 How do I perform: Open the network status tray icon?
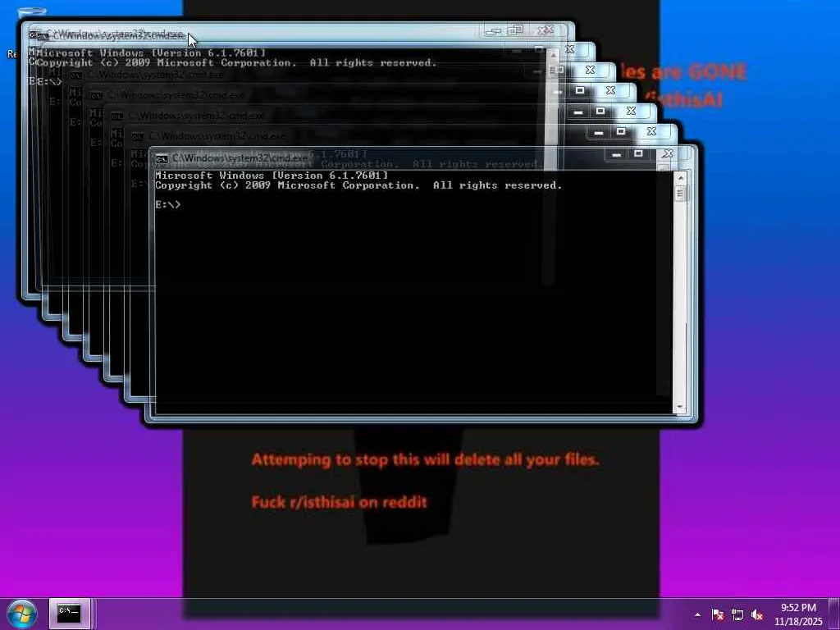tap(737, 615)
